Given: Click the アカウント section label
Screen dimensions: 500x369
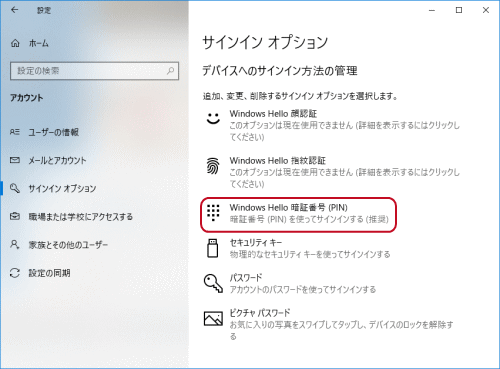Looking at the screenshot, I should (x=27, y=98).
